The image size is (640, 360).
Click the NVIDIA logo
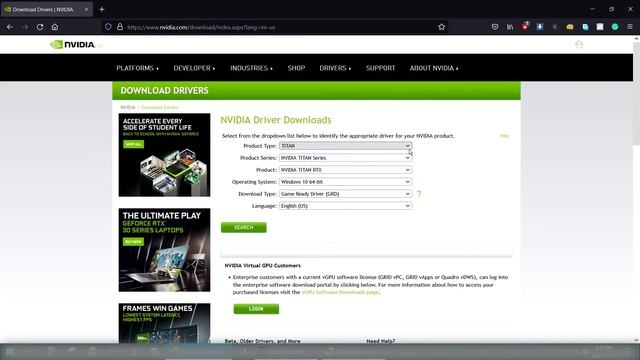pos(73,44)
